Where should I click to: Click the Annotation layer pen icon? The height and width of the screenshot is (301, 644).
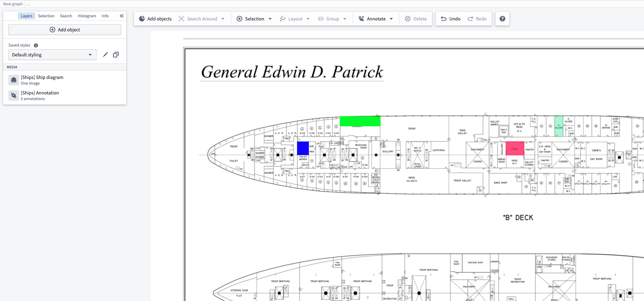[14, 96]
